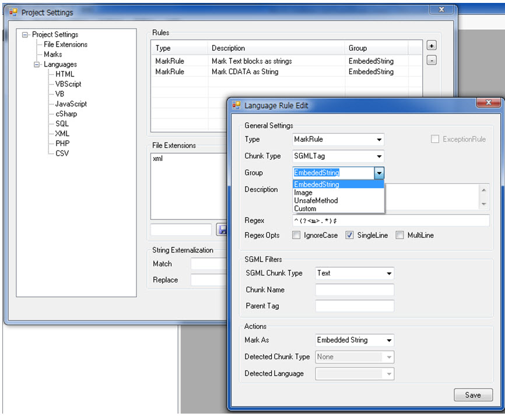Select Custom in the Group dropdown list
This screenshot has width=505, height=420.
[x=305, y=209]
